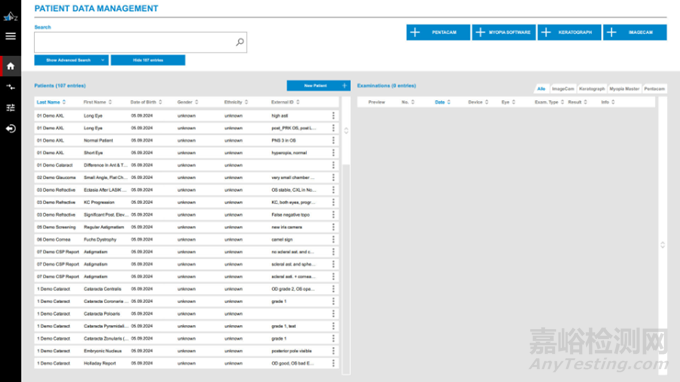
Task: Expand the Show Advanced Search dropdown arrow
Action: click(103, 60)
